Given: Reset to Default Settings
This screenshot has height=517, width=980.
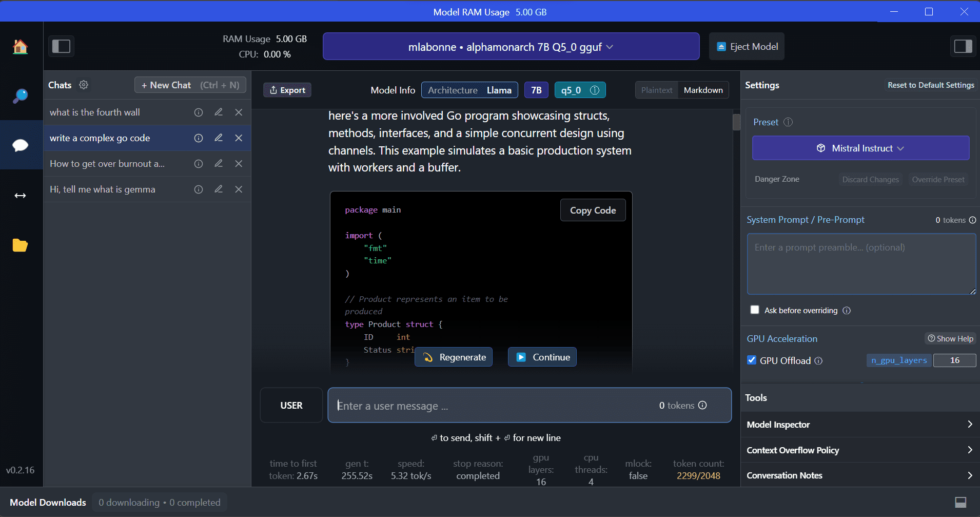Looking at the screenshot, I should coord(931,85).
